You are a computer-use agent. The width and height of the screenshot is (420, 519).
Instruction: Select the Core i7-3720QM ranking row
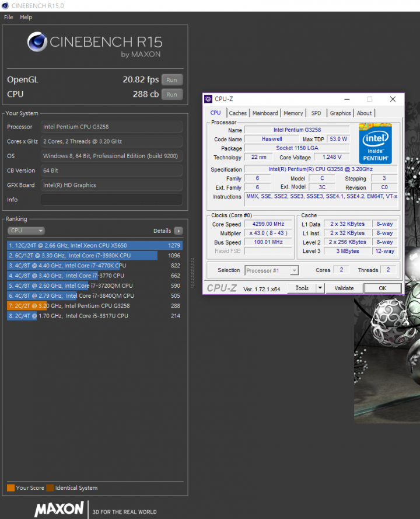(x=94, y=285)
